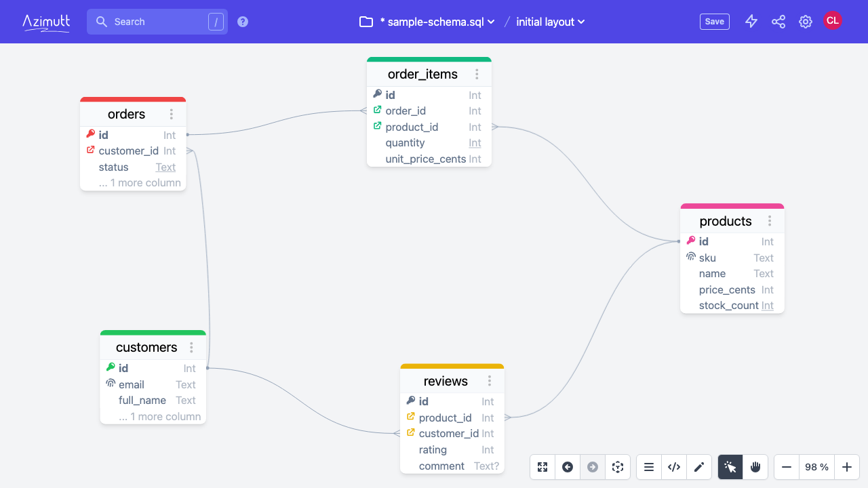Image resolution: width=868 pixels, height=488 pixels.
Task: Open the sample-schema.sql project dropdown
Action: click(x=437, y=22)
